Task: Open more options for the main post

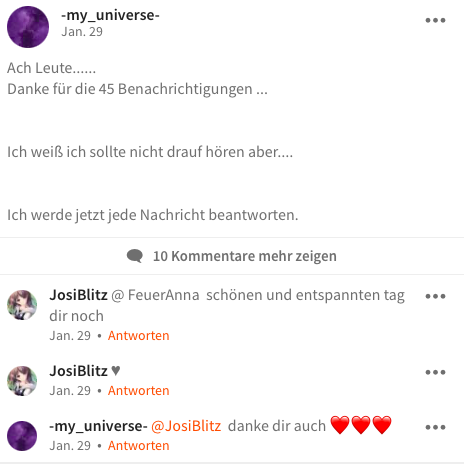Action: click(435, 20)
